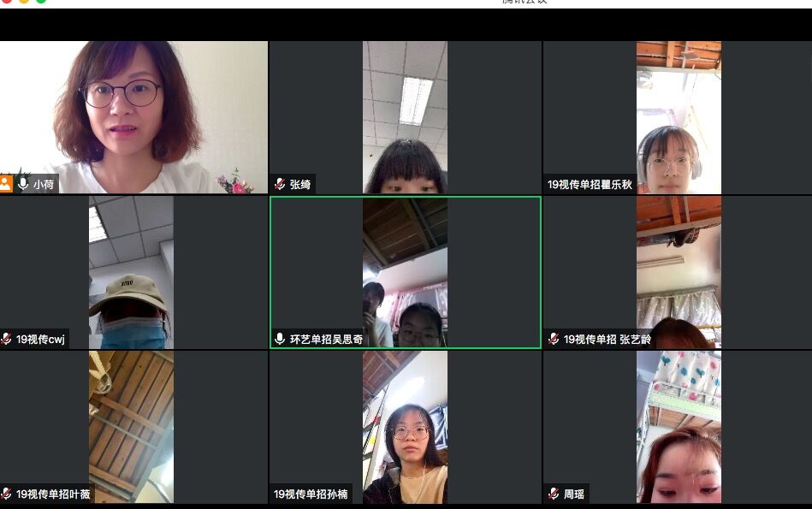Image resolution: width=812 pixels, height=509 pixels.
Task: Click the orange host icon beside 小荷
Action: point(6,184)
